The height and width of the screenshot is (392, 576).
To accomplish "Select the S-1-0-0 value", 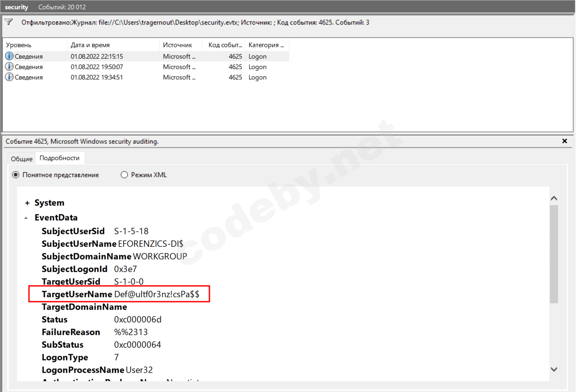I will point(129,282).
